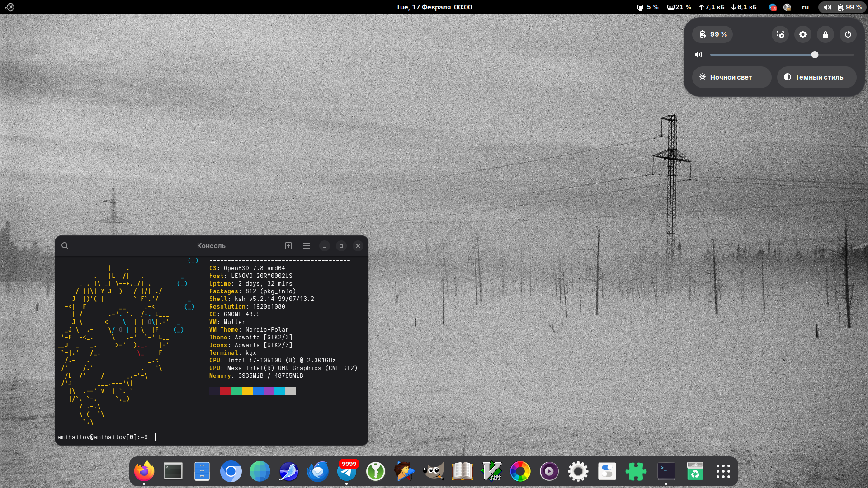
Task: Open the Консоль hamburger menu
Action: point(307,246)
